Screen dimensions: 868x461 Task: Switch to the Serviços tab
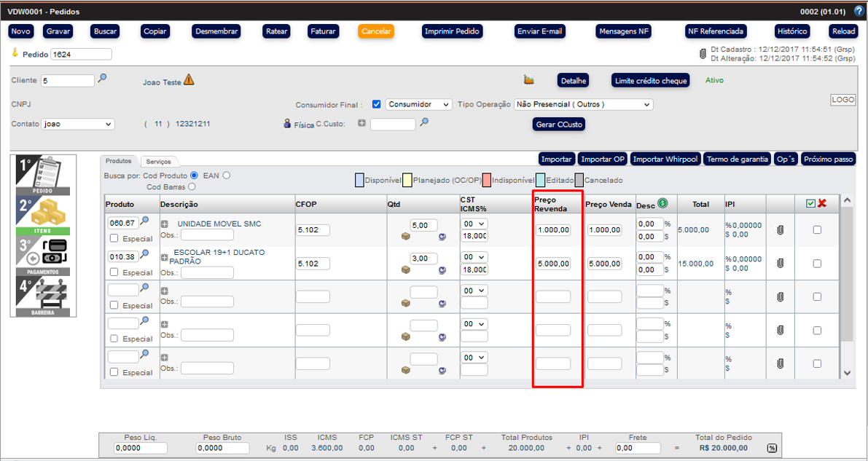[x=157, y=161]
